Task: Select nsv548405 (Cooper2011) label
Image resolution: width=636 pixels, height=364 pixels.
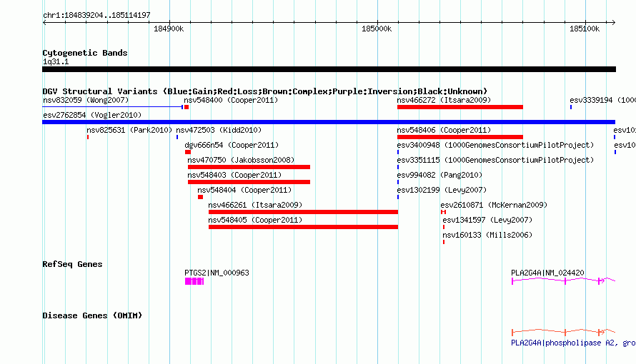Action: coord(255,220)
